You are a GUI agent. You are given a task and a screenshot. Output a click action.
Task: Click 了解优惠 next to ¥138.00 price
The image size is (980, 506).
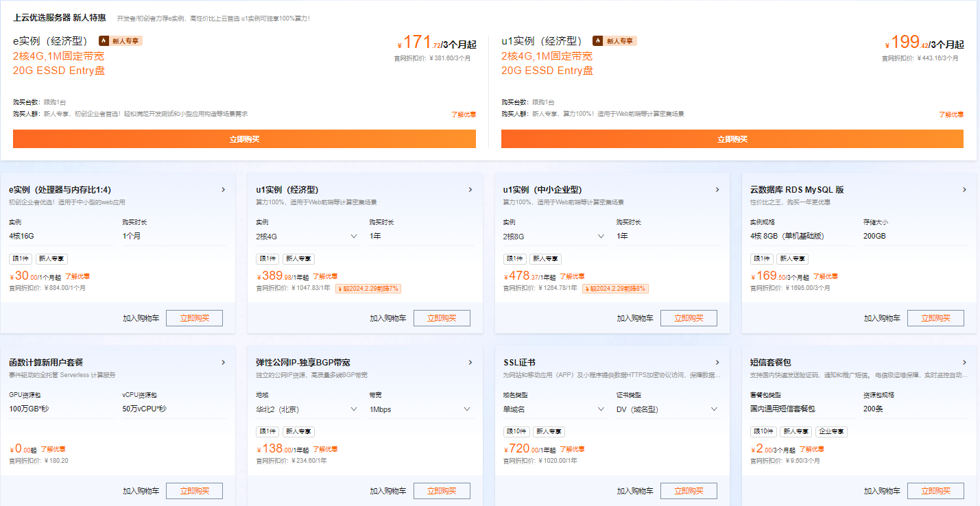coord(325,450)
